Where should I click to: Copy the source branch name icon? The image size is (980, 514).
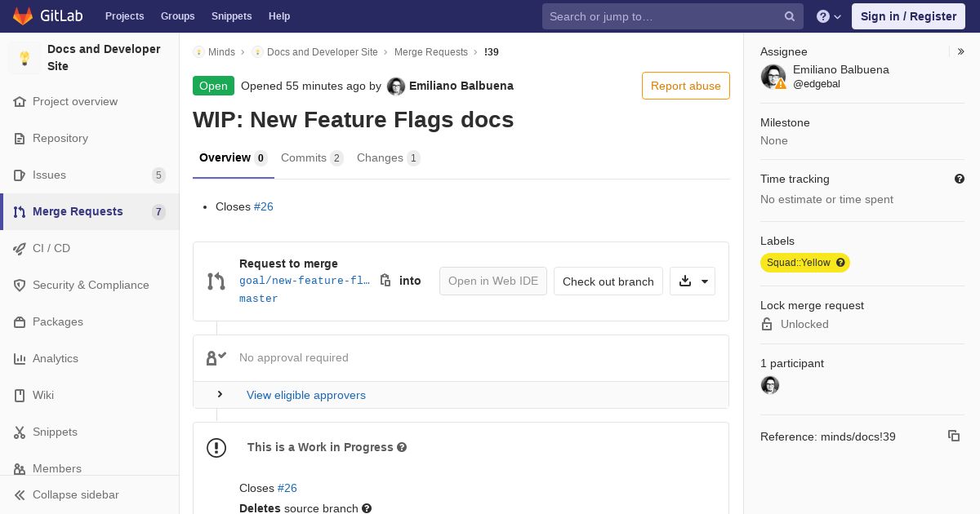click(385, 280)
